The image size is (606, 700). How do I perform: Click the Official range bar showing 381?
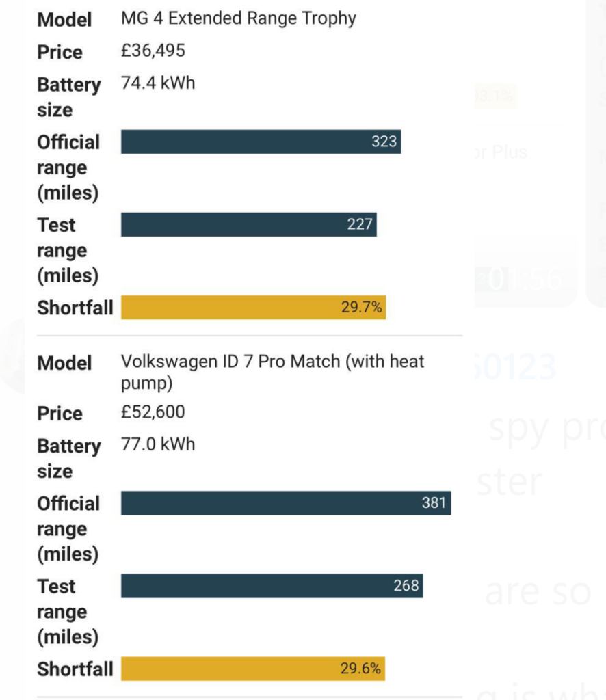pos(286,502)
